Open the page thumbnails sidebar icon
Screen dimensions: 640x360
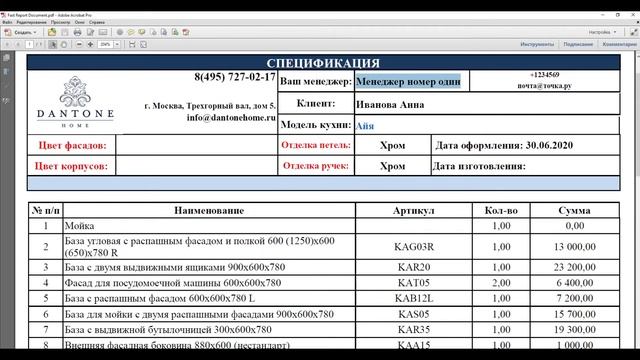[6, 58]
